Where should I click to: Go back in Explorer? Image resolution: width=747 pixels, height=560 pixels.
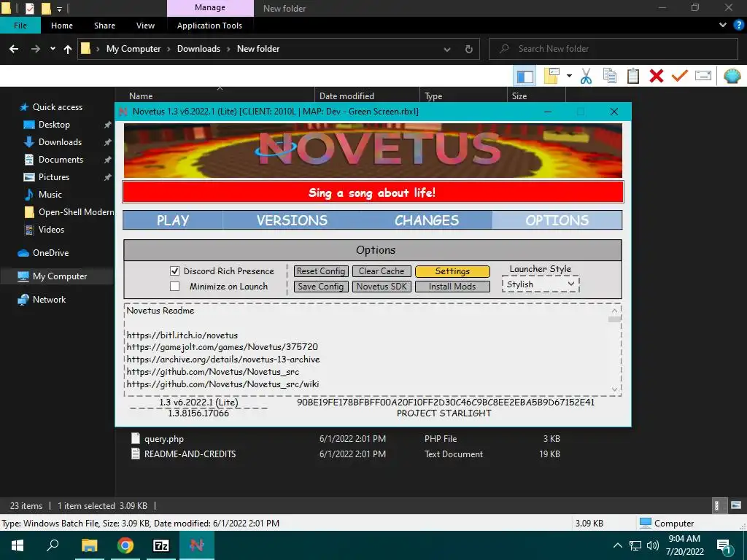coord(14,49)
